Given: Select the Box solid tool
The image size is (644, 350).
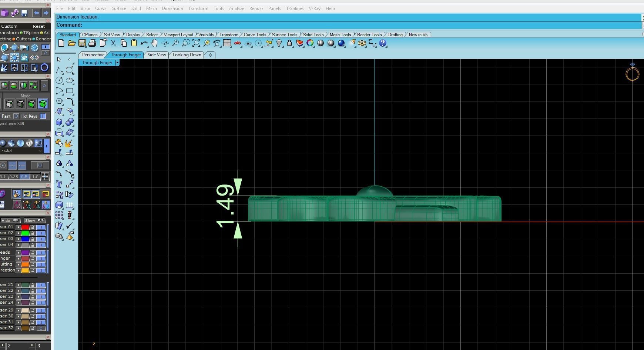Looking at the screenshot, I should (59, 122).
